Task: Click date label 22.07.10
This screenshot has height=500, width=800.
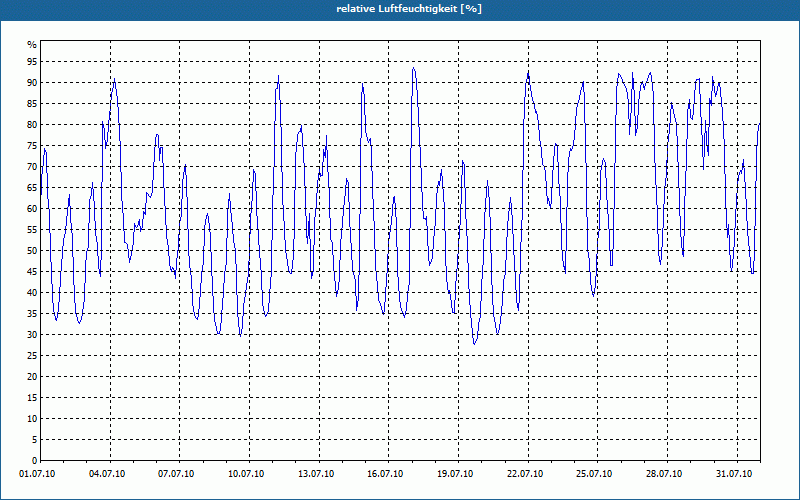Action: (x=525, y=474)
